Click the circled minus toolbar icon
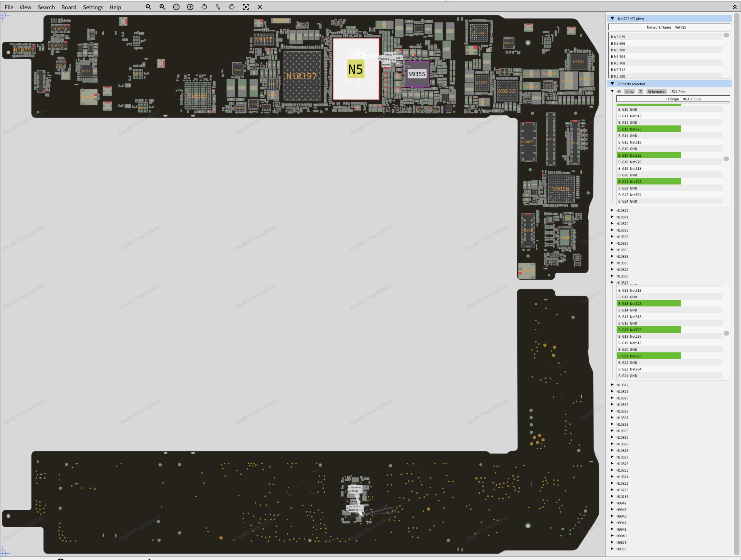Image resolution: width=741 pixels, height=560 pixels. [x=176, y=7]
